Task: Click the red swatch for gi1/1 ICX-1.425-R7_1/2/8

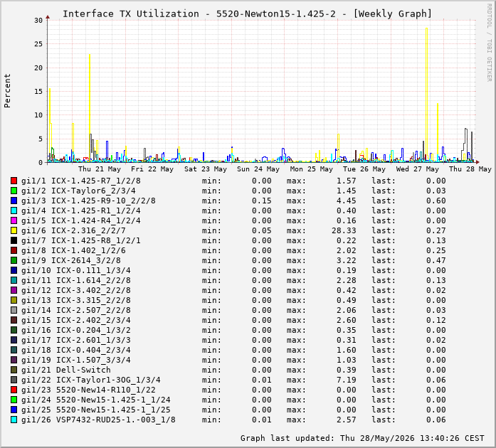Action: pyautogui.click(x=14, y=181)
